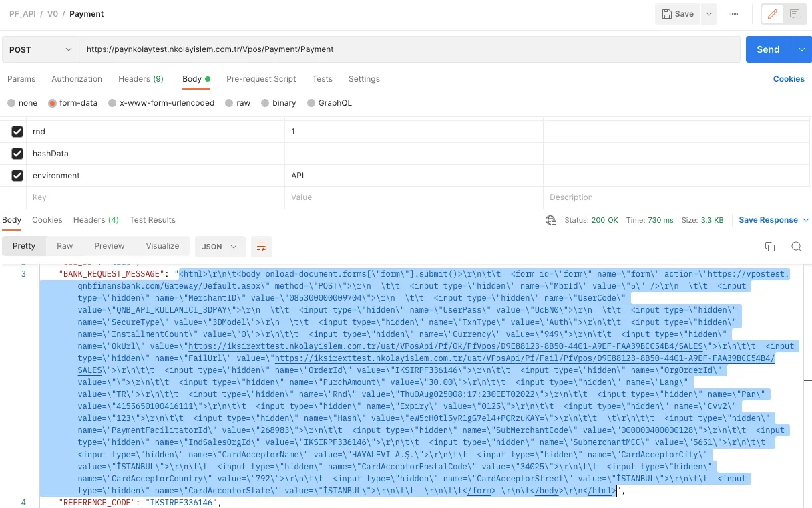
Task: Search the response with magnifier icon
Action: click(x=796, y=247)
